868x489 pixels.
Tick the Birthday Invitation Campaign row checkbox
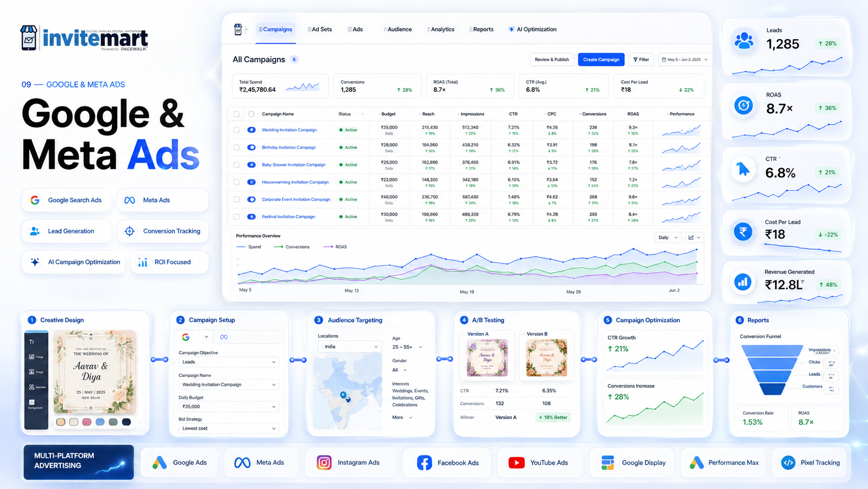point(237,148)
